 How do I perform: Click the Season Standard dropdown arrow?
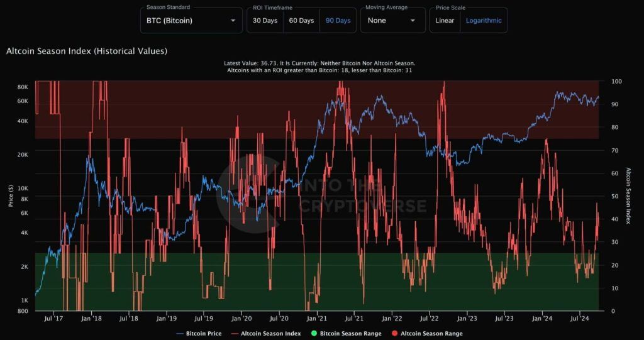[233, 21]
